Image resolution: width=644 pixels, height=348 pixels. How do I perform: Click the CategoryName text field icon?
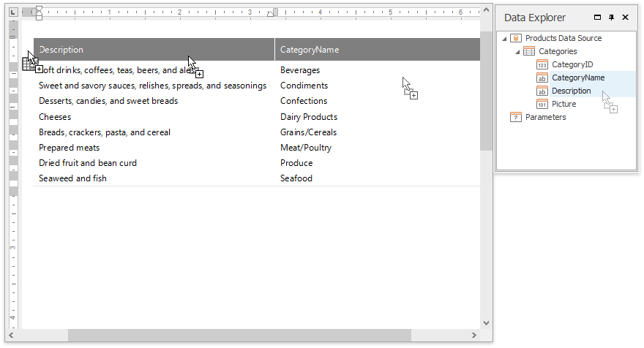tap(542, 77)
